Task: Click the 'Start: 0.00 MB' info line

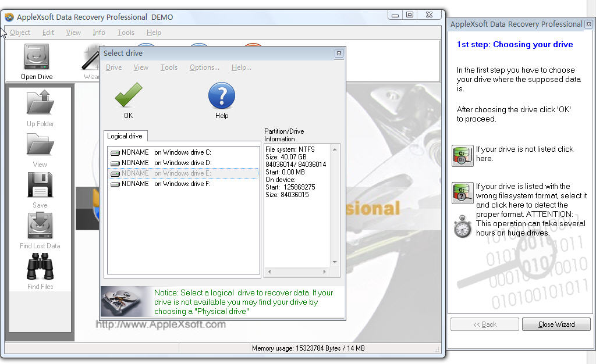Action: tap(285, 172)
